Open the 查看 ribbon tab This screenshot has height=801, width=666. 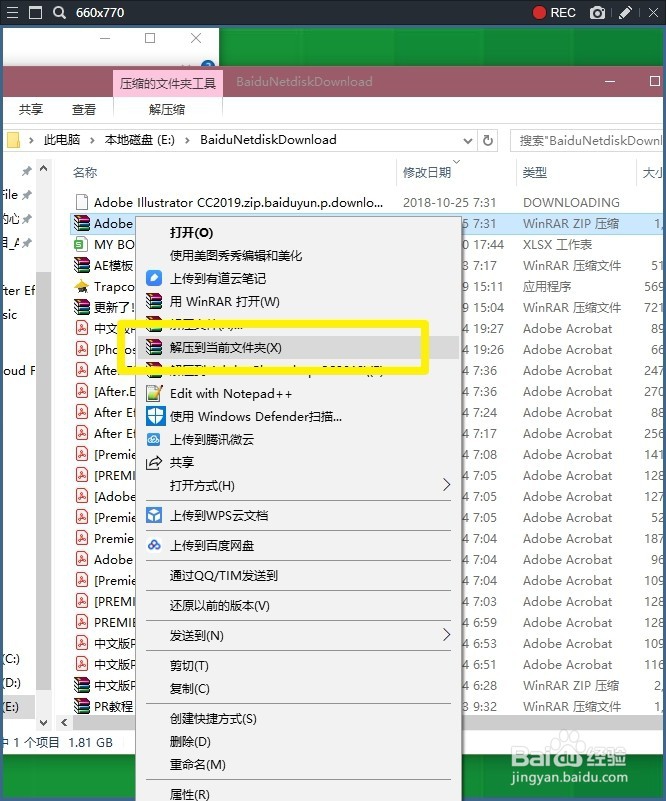coord(84,109)
